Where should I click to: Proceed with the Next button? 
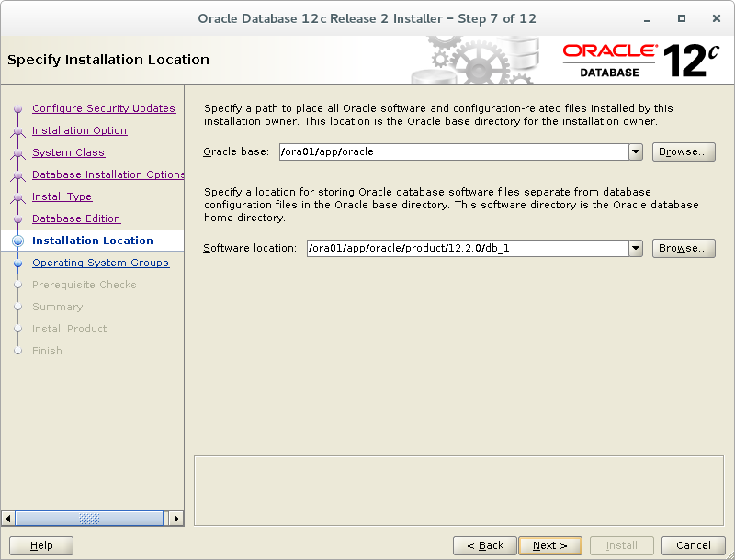pyautogui.click(x=550, y=545)
